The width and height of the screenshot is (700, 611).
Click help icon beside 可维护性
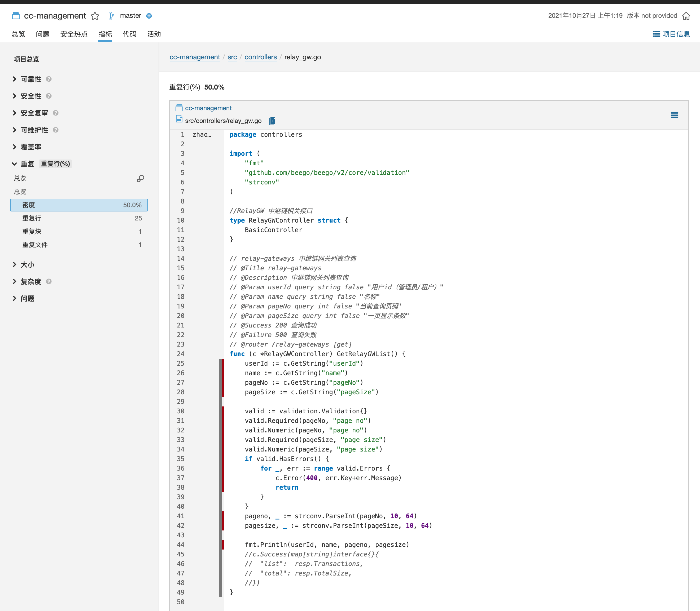(x=56, y=130)
